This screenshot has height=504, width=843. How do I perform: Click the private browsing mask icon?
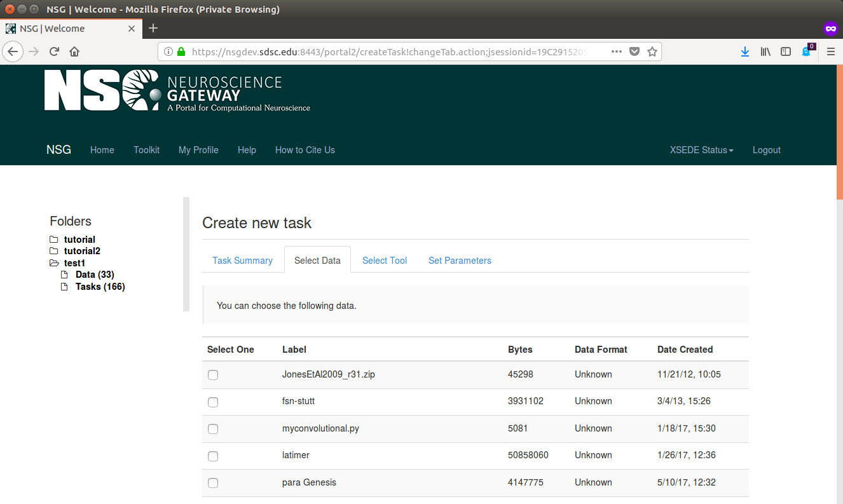(x=830, y=29)
